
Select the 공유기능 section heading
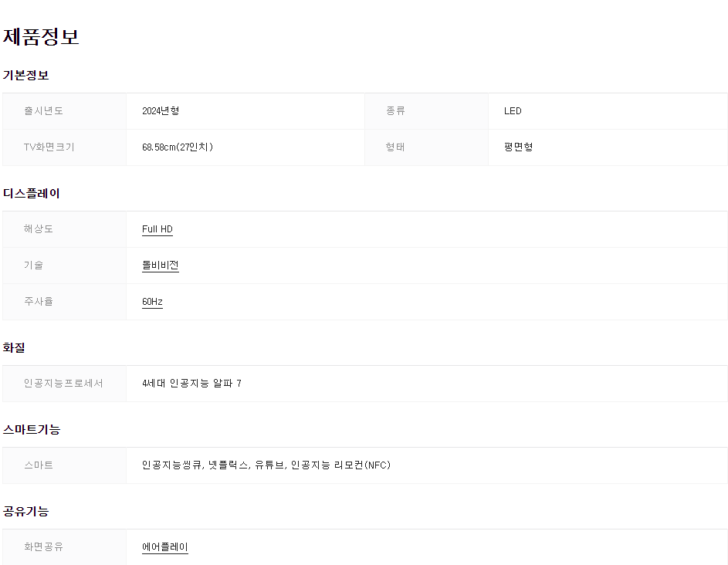pyautogui.click(x=26, y=511)
